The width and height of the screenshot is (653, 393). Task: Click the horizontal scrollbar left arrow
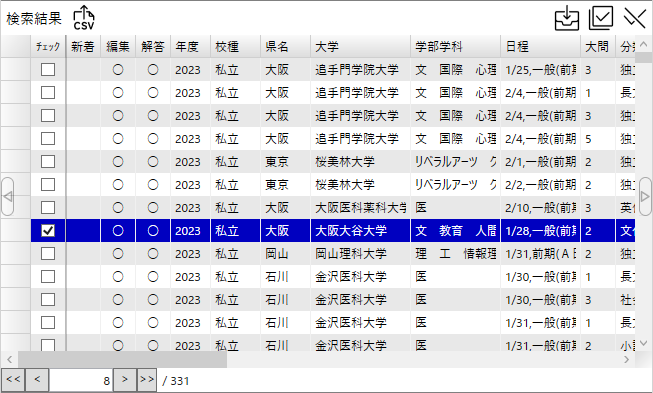pos(9,359)
